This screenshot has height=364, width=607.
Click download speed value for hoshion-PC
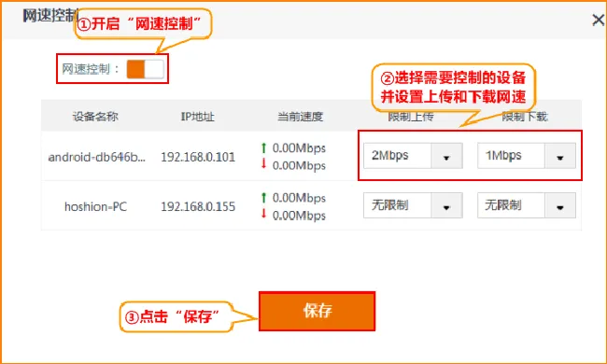coord(299,215)
